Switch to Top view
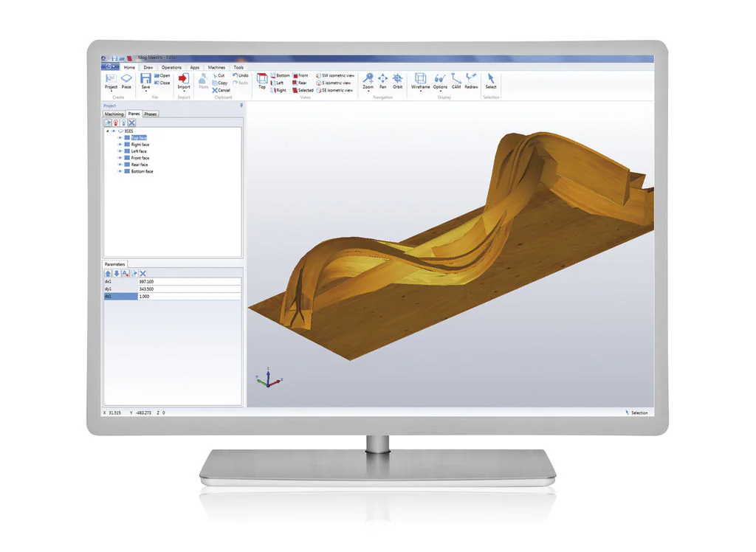 261,80
